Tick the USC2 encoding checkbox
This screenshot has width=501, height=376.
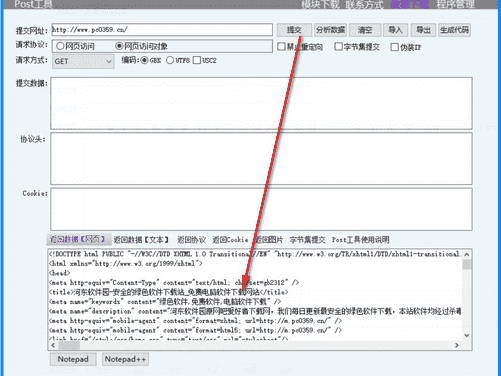(205, 60)
